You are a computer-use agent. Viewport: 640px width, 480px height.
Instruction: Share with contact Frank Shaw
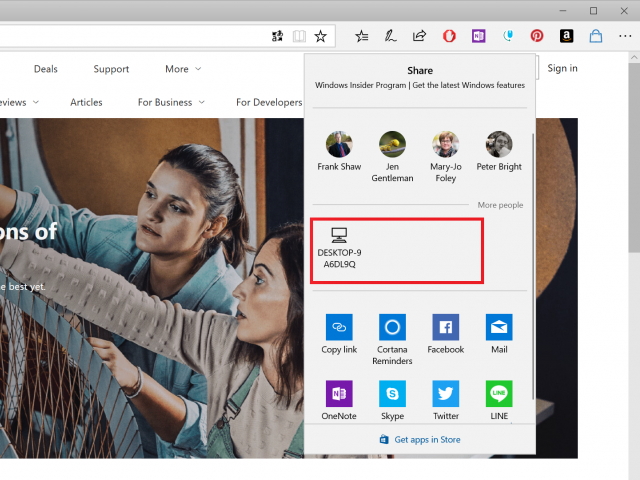click(339, 151)
